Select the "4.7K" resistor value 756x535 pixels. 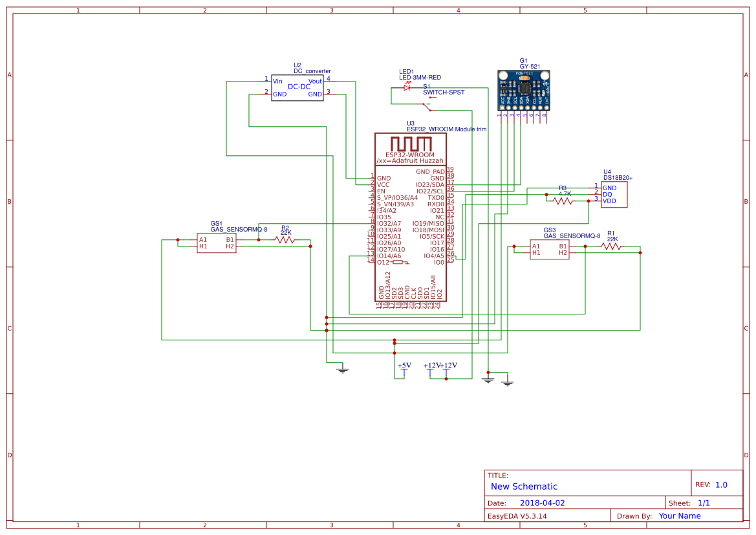coord(565,194)
